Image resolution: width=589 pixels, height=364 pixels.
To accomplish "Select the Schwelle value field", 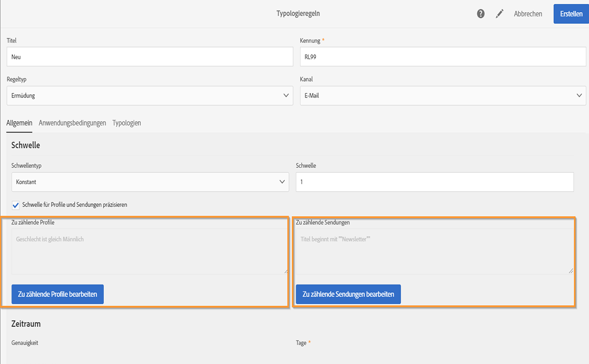I will (434, 182).
